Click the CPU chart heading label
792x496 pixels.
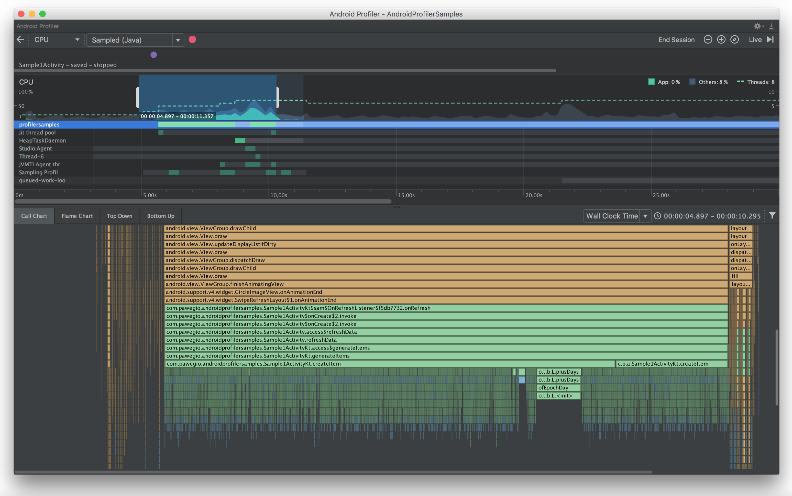pyautogui.click(x=26, y=82)
